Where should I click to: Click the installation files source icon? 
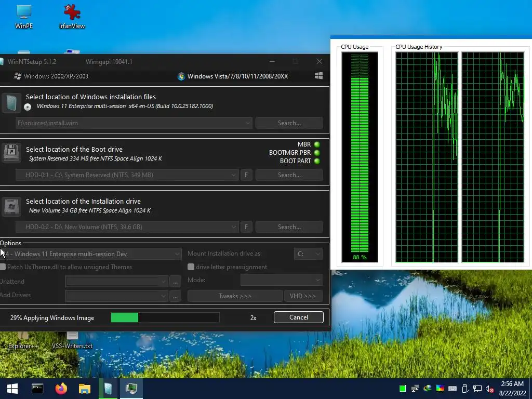point(11,102)
